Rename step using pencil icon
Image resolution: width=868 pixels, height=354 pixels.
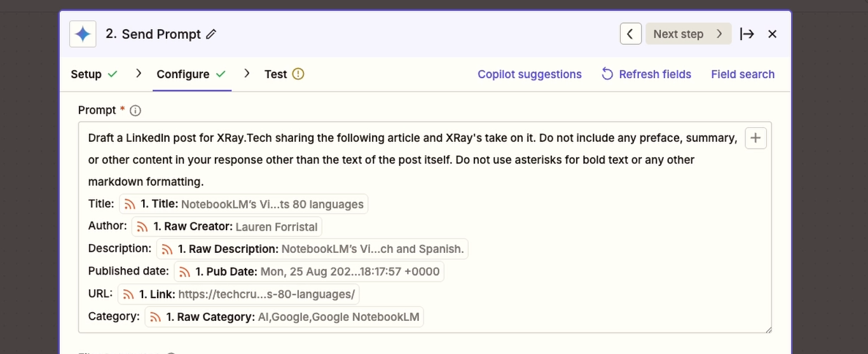pos(212,34)
